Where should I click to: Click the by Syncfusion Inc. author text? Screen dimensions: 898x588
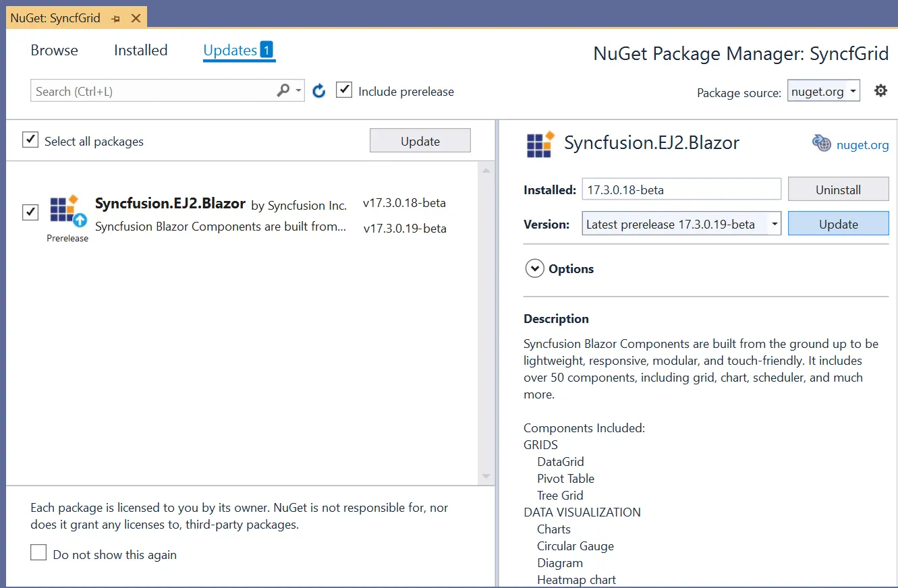299,206
